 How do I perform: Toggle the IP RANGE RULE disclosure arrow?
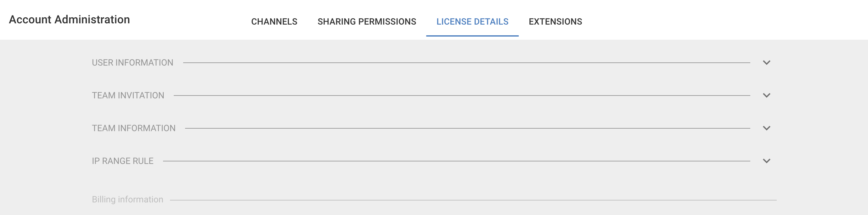click(768, 161)
